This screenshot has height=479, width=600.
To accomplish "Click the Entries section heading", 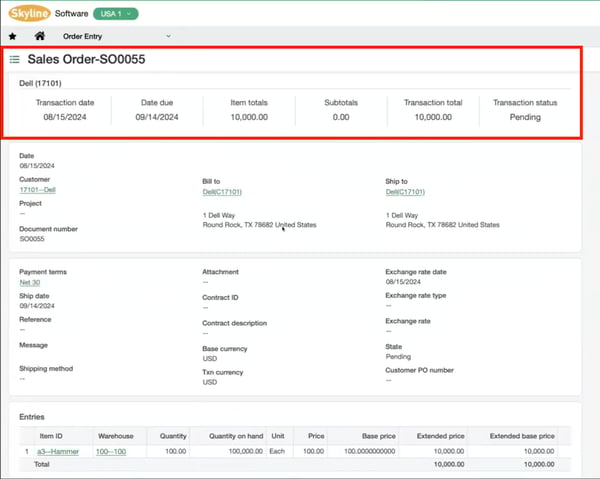I will pyautogui.click(x=32, y=417).
